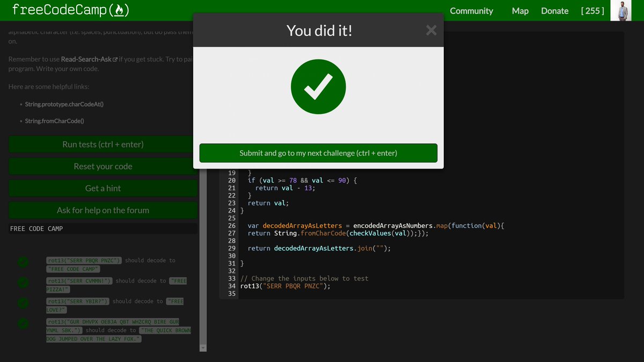Click Reset your code button
Image resolution: width=644 pixels, height=362 pixels.
tap(103, 166)
